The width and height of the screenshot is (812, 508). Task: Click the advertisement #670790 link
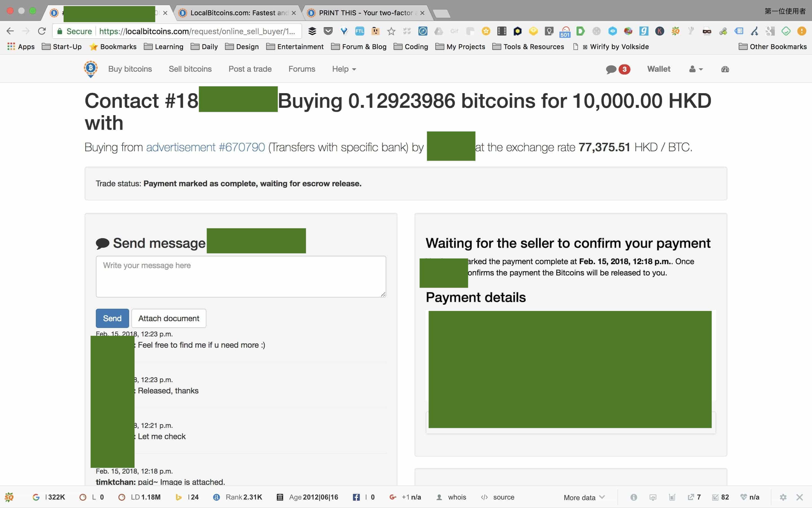point(205,147)
